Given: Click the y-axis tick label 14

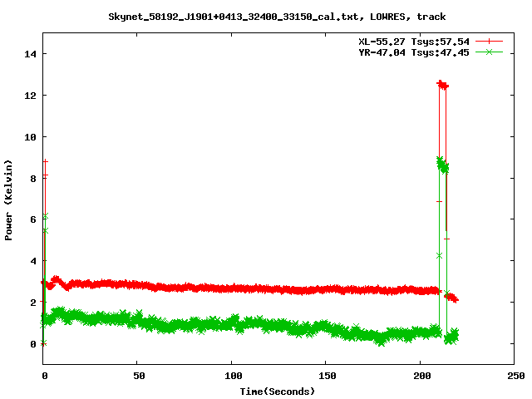Looking at the screenshot, I should click(30, 54).
